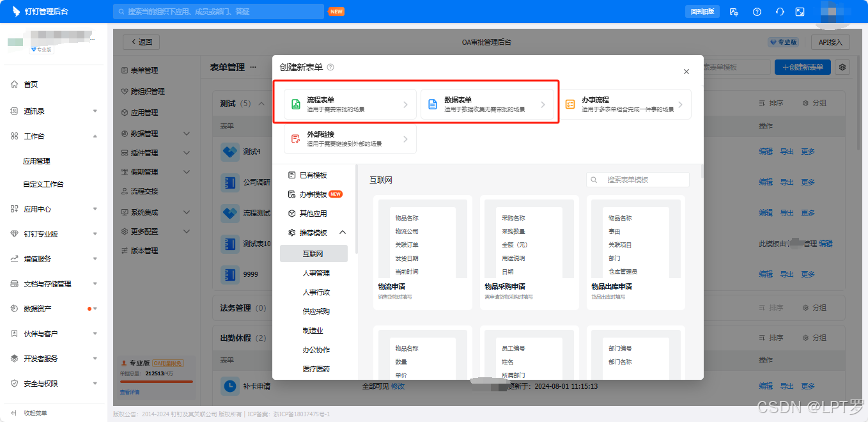
Task: Click the 办事流程 orange icon
Action: tap(570, 105)
